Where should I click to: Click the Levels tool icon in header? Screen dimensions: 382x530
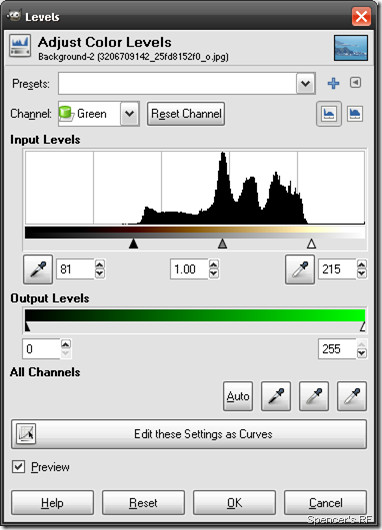pos(20,46)
